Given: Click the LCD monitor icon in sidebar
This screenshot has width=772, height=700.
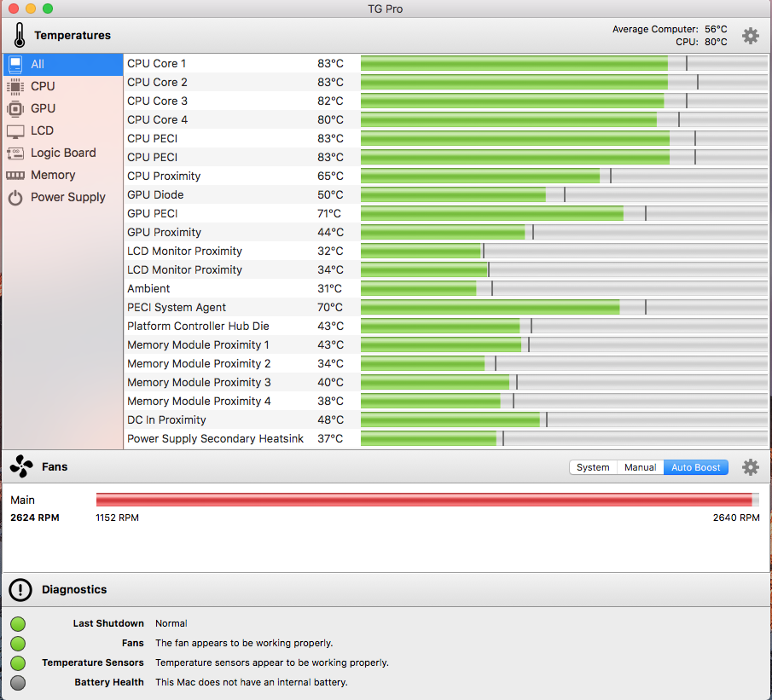Looking at the screenshot, I should tap(15, 131).
